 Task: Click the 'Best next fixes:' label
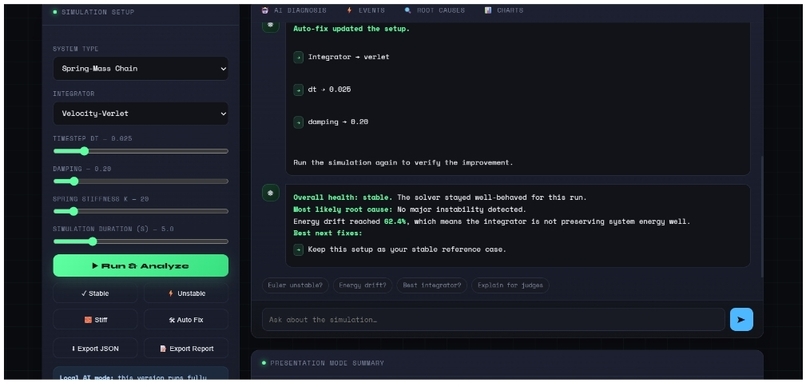327,233
